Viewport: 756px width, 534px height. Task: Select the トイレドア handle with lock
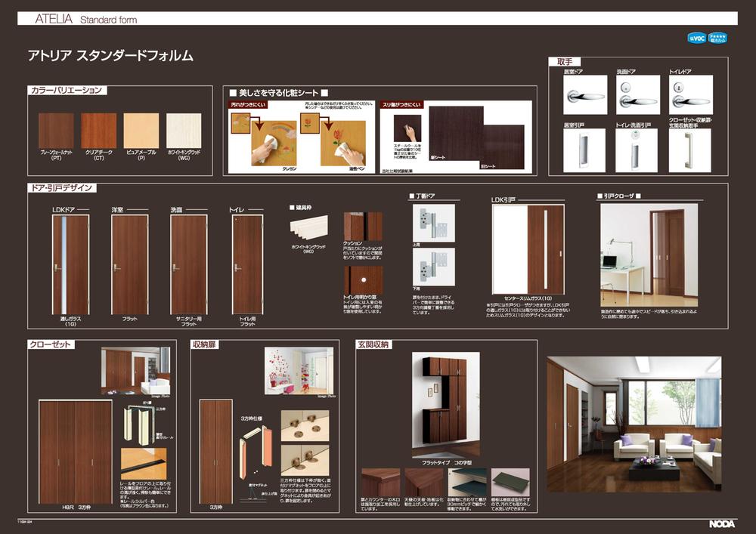click(x=690, y=95)
